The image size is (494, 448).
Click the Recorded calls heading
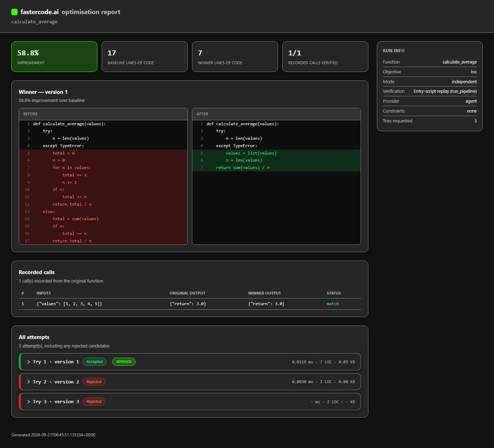click(x=37, y=272)
